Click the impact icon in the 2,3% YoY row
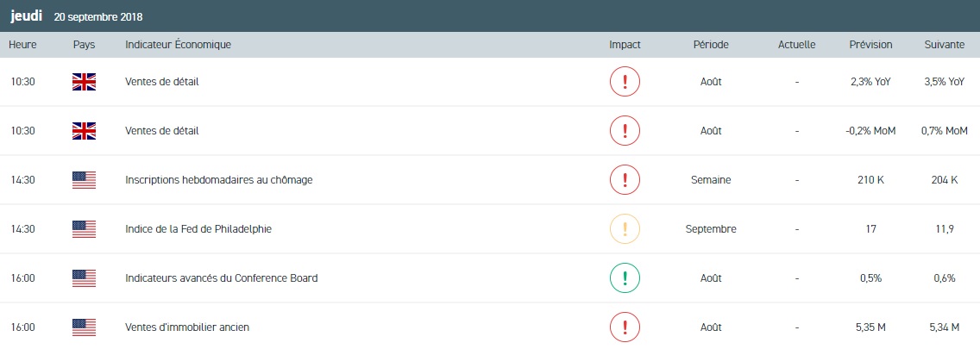Image resolution: width=980 pixels, height=349 pixels. tap(625, 82)
